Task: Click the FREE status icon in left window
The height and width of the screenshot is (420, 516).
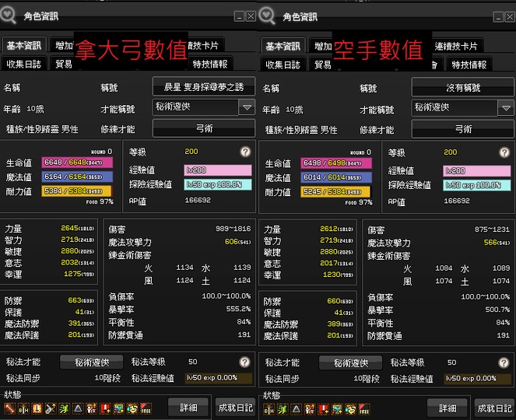Action: pyautogui.click(x=146, y=408)
